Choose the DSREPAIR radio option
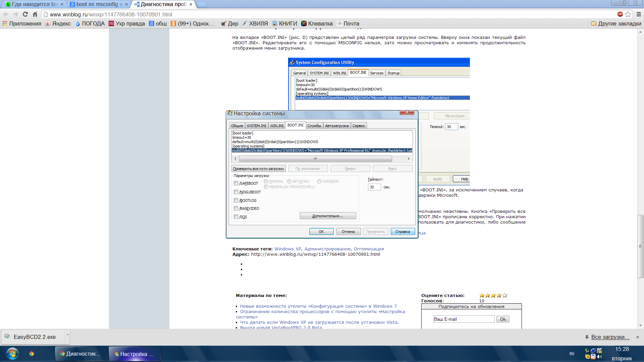This screenshot has height=362, width=644. [x=319, y=181]
